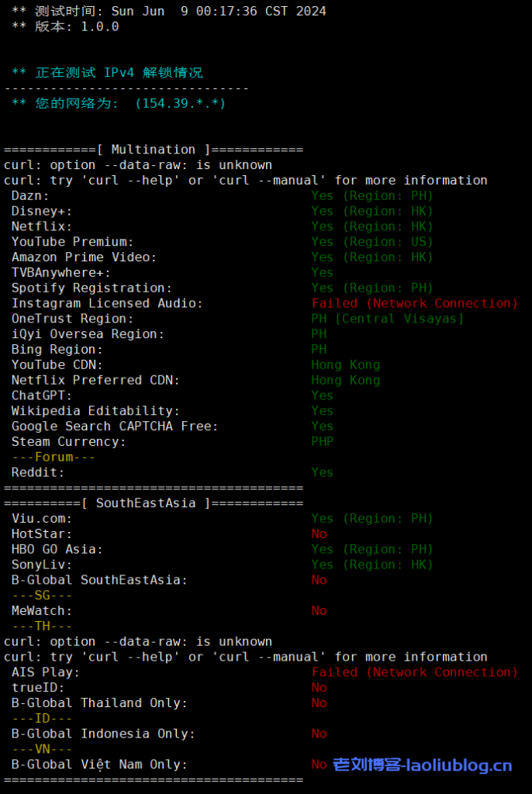This screenshot has width=532, height=794.
Task: Click Instagram Licensed Audio failed status
Action: (414, 303)
